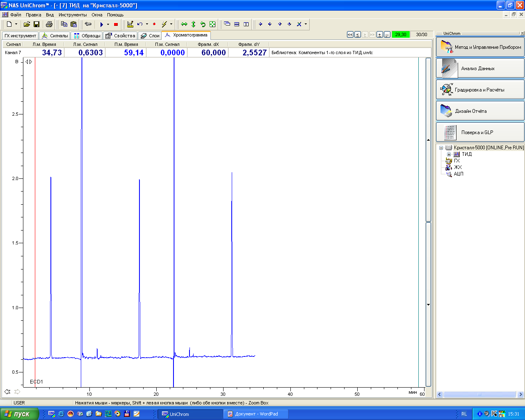
Task: Click the blue right arrow toolbar icon
Action: coord(270,24)
